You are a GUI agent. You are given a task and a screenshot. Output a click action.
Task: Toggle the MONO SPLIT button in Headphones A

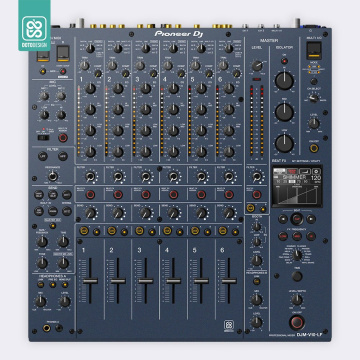coord(65,284)
